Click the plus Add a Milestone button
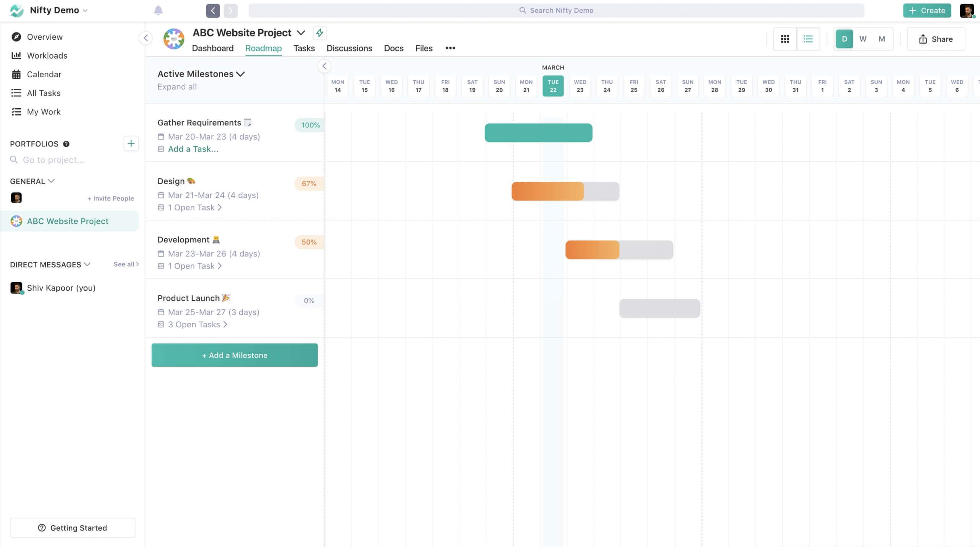 click(x=234, y=355)
